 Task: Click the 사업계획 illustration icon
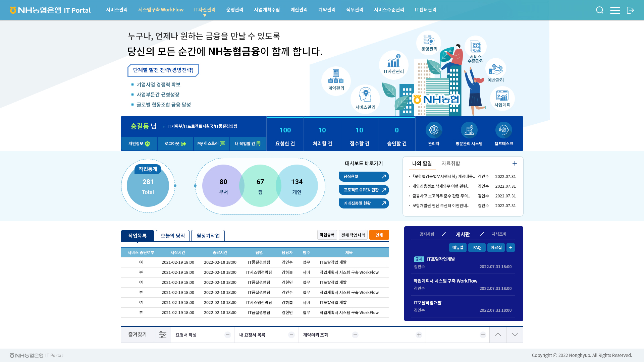pos(502,99)
